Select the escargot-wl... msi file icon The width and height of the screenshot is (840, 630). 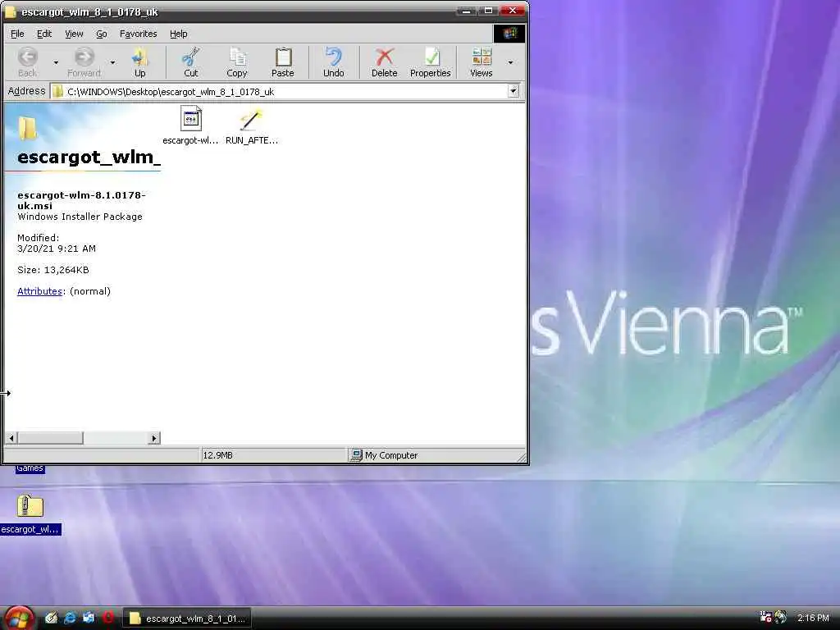[190, 118]
